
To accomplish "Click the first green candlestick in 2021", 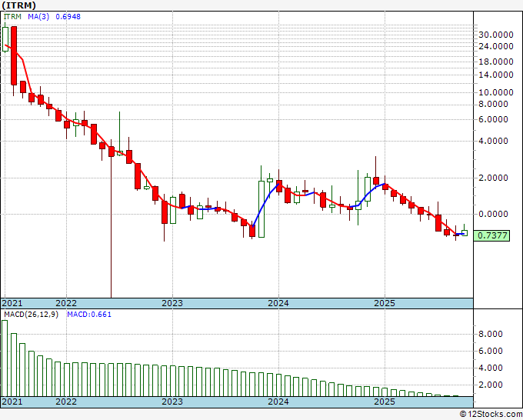I will click(x=5, y=38).
